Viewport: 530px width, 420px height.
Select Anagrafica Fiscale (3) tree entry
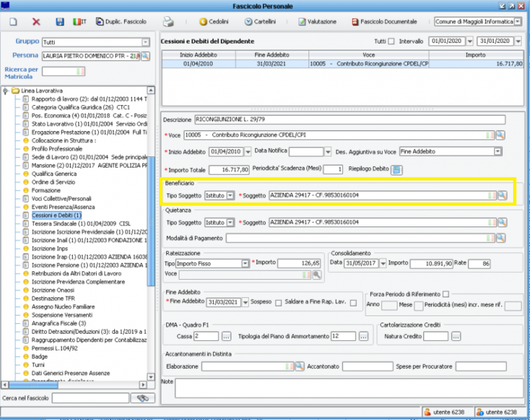click(x=58, y=323)
